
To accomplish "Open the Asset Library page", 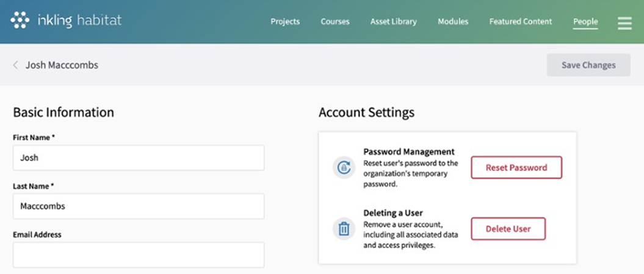I will [x=393, y=22].
